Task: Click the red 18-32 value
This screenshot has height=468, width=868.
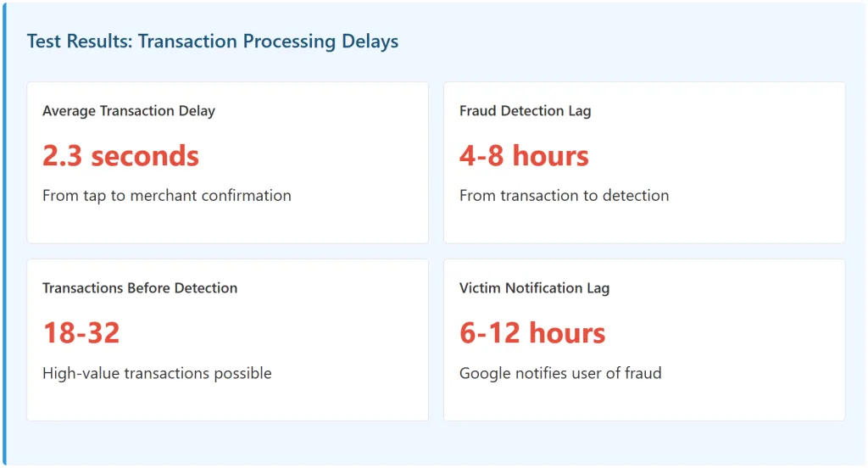Action: point(81,333)
